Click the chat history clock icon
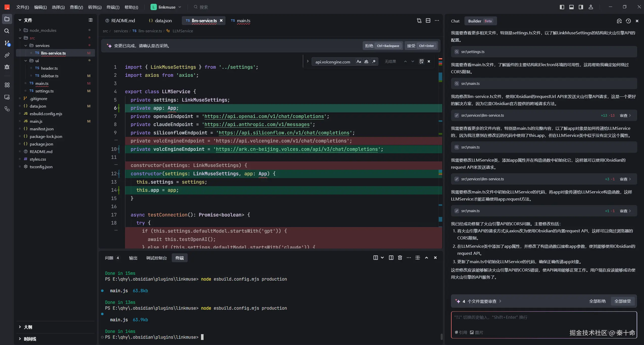644x345 pixels. tap(628, 21)
